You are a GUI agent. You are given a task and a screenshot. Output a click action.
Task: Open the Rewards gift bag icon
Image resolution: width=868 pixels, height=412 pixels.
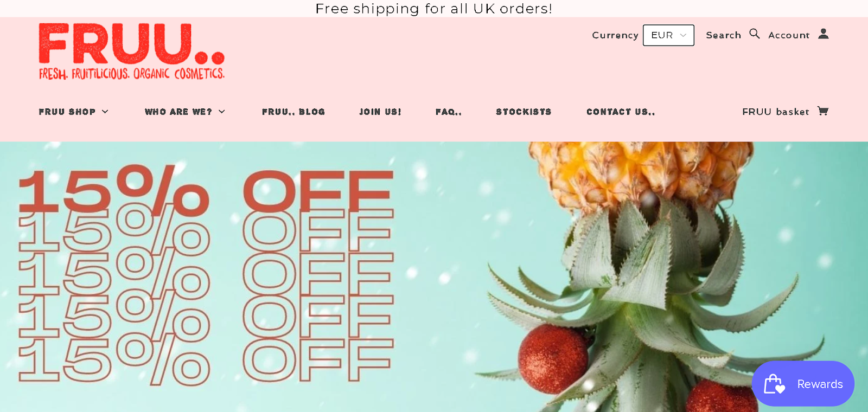coord(775,384)
